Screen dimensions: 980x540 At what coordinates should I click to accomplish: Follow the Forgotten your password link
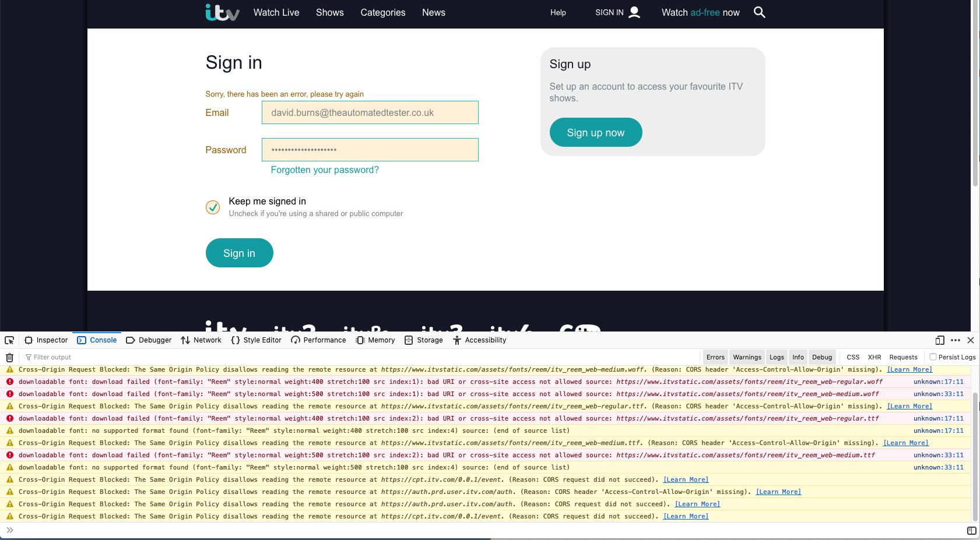pyautogui.click(x=324, y=170)
